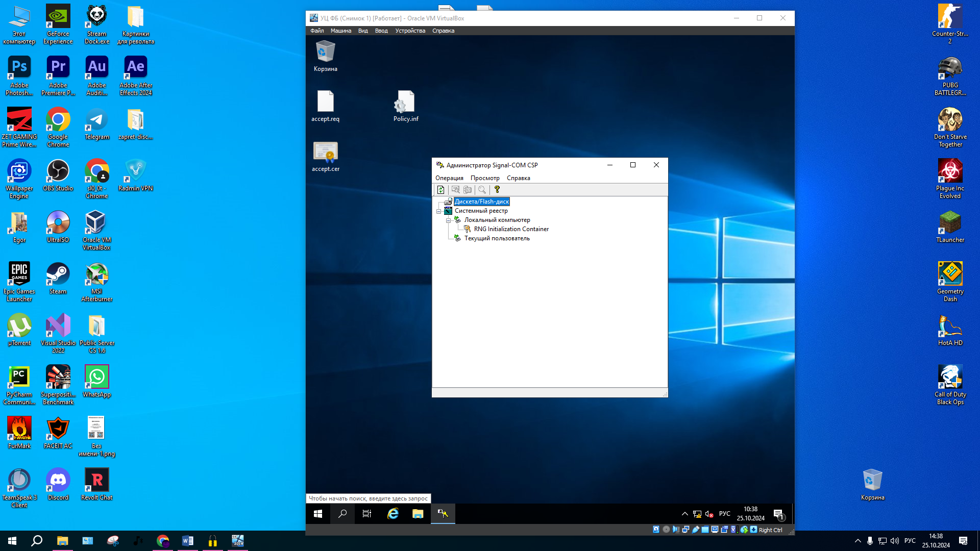Select the TLauncher desktop shortcut
This screenshot has width=980, height=551.
(x=950, y=227)
